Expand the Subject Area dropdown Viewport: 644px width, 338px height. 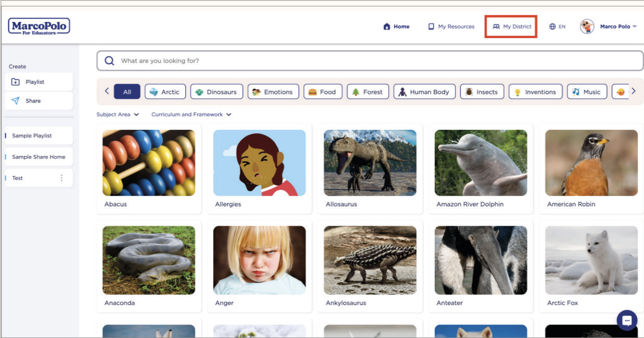click(118, 114)
